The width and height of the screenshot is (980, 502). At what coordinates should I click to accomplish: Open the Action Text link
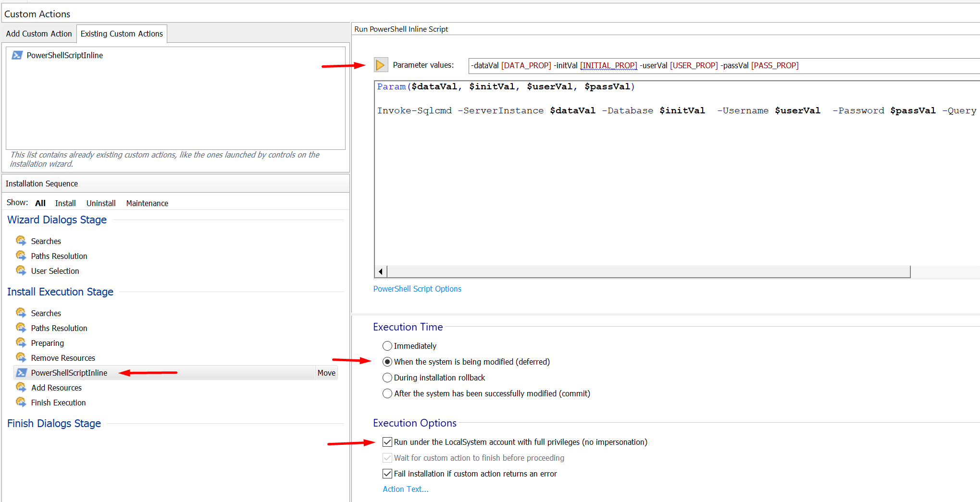pos(405,489)
